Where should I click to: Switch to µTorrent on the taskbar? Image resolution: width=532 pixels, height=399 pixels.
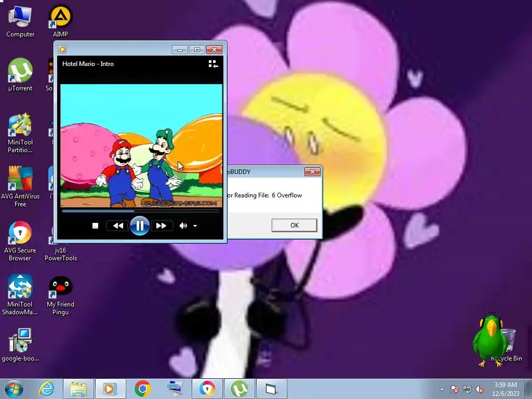240,389
